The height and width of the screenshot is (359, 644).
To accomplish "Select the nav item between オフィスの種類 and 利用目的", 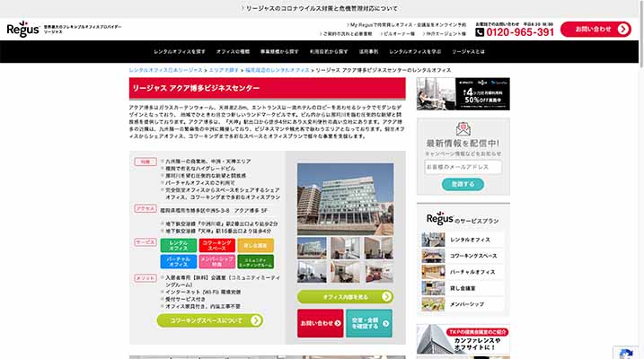I will point(279,52).
